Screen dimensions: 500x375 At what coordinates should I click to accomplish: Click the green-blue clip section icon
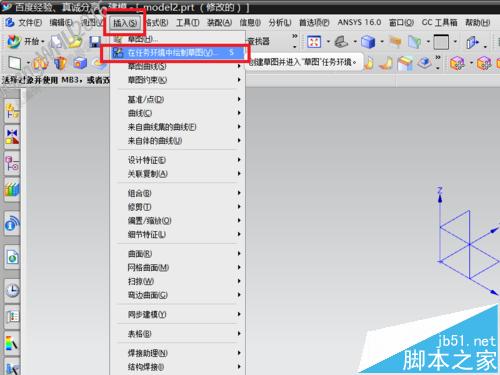point(415,42)
